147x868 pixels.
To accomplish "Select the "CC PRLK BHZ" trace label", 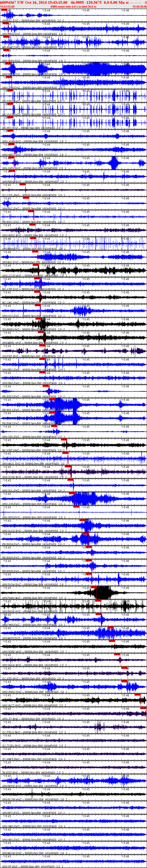I will [x=34, y=733].
